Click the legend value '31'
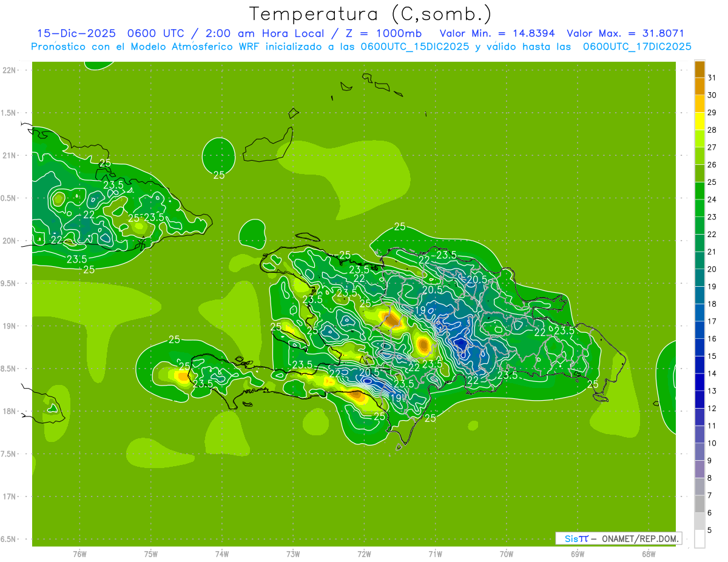The height and width of the screenshot is (562, 728). pyautogui.click(x=712, y=77)
